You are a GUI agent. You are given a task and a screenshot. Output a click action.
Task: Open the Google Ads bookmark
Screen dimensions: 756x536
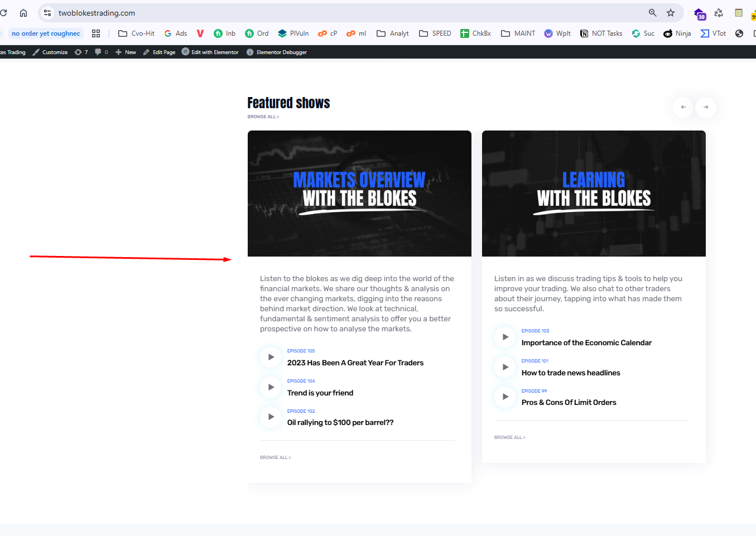point(176,33)
